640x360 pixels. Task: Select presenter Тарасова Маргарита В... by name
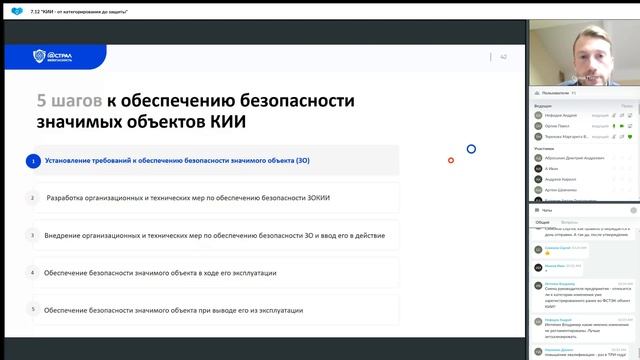(567, 137)
